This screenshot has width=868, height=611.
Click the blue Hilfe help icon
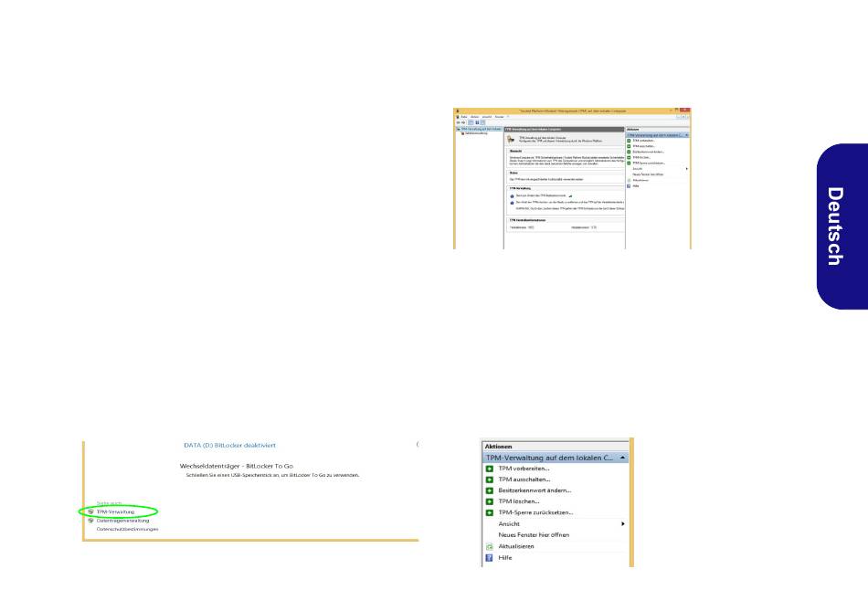pyautogui.click(x=490, y=558)
